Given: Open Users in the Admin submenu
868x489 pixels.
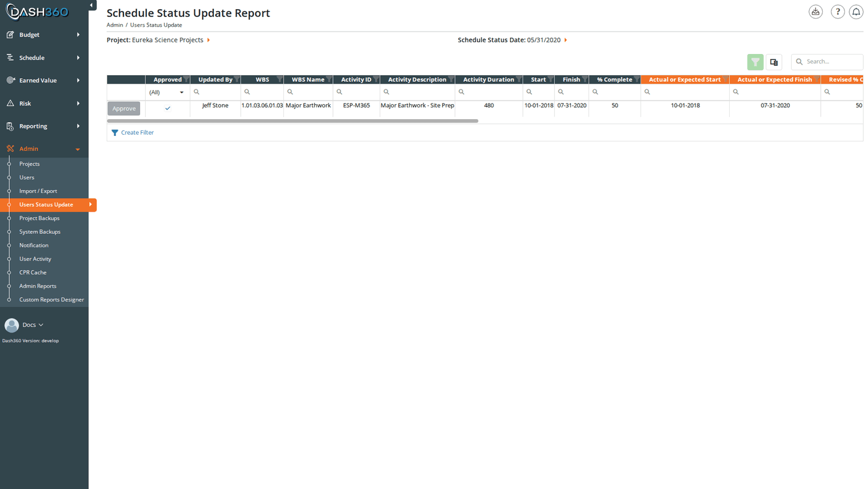Looking at the screenshot, I should pos(27,177).
